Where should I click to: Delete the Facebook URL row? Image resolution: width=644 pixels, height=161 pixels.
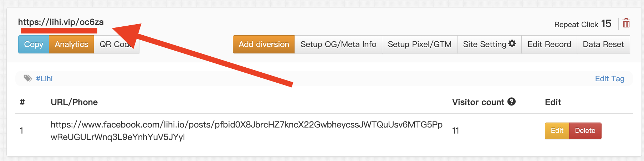click(585, 131)
